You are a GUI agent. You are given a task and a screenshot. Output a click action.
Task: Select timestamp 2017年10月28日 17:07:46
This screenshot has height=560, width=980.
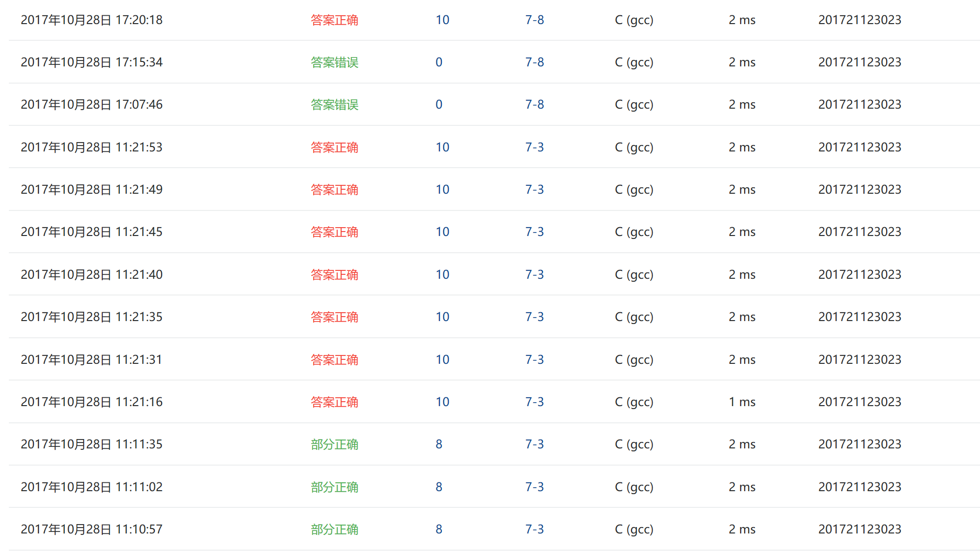coord(91,105)
